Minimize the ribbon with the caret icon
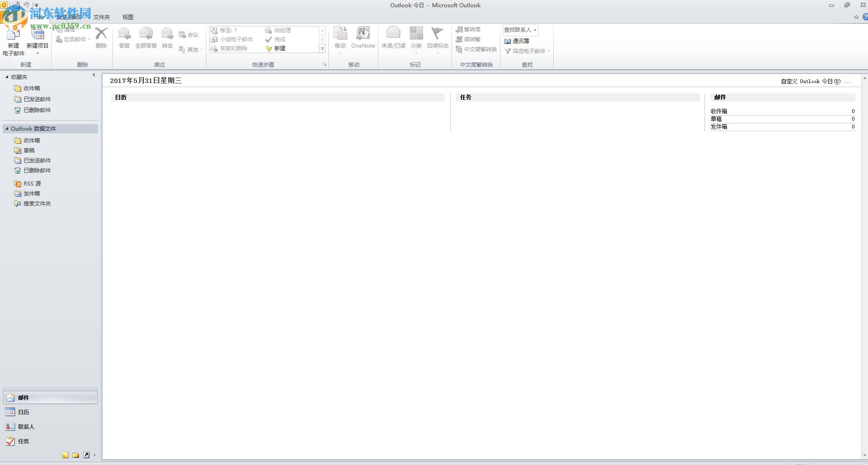 (x=856, y=17)
